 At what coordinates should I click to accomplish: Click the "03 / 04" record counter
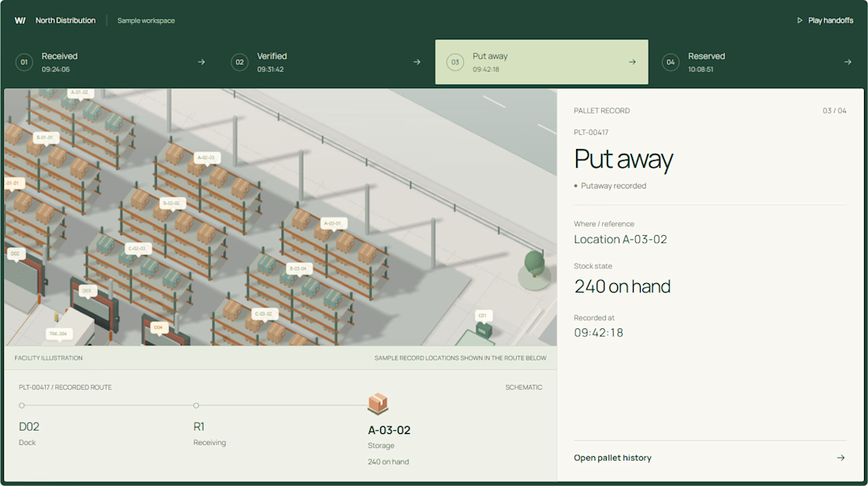(834, 110)
